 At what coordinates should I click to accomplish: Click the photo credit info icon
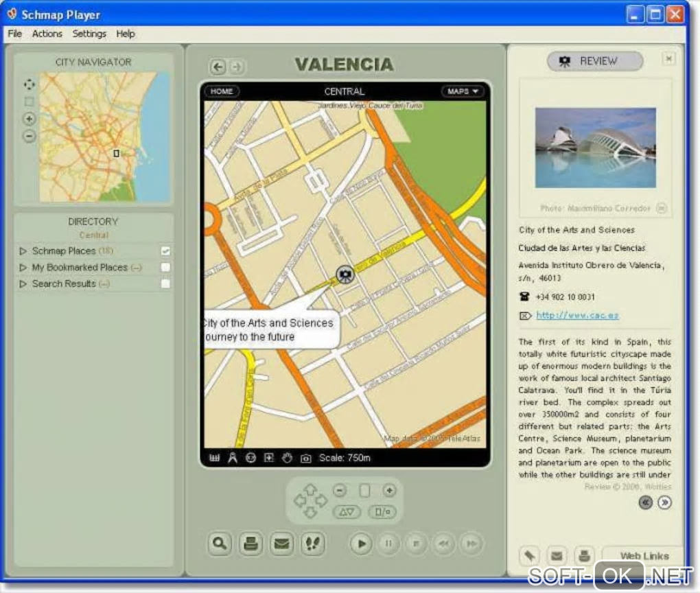tap(662, 208)
